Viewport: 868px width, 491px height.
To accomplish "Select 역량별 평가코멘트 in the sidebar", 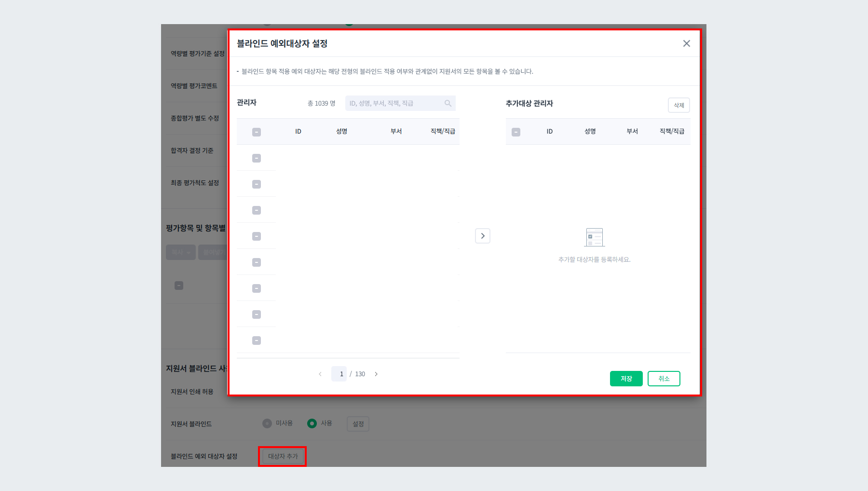I will pos(193,85).
